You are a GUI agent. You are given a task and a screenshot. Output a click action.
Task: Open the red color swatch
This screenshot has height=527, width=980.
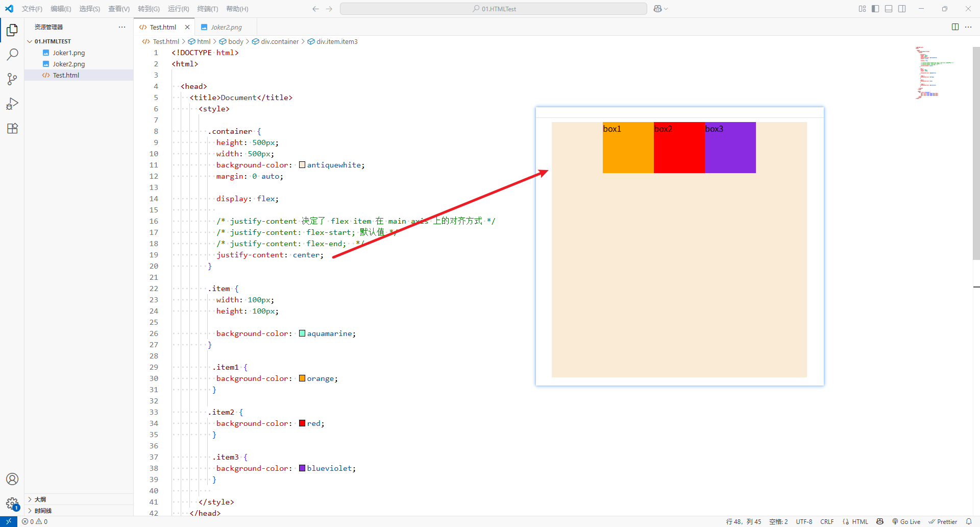(x=302, y=423)
